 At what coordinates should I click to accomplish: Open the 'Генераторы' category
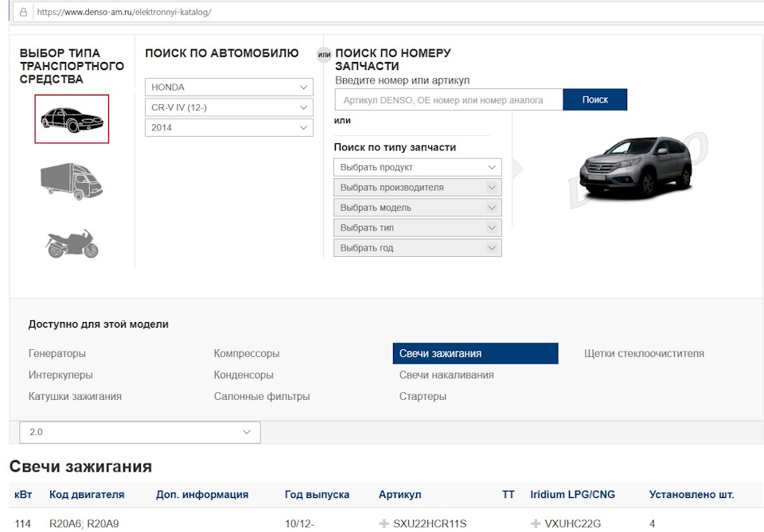57,353
